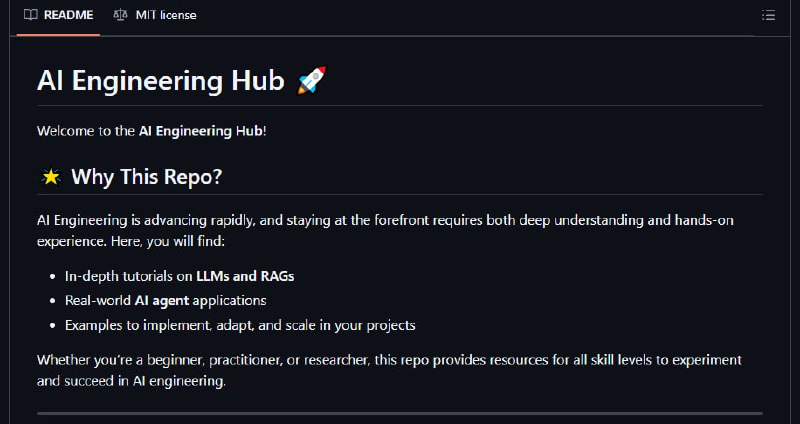800x424 pixels.
Task: Open the MIT license tab
Action: pos(155,15)
